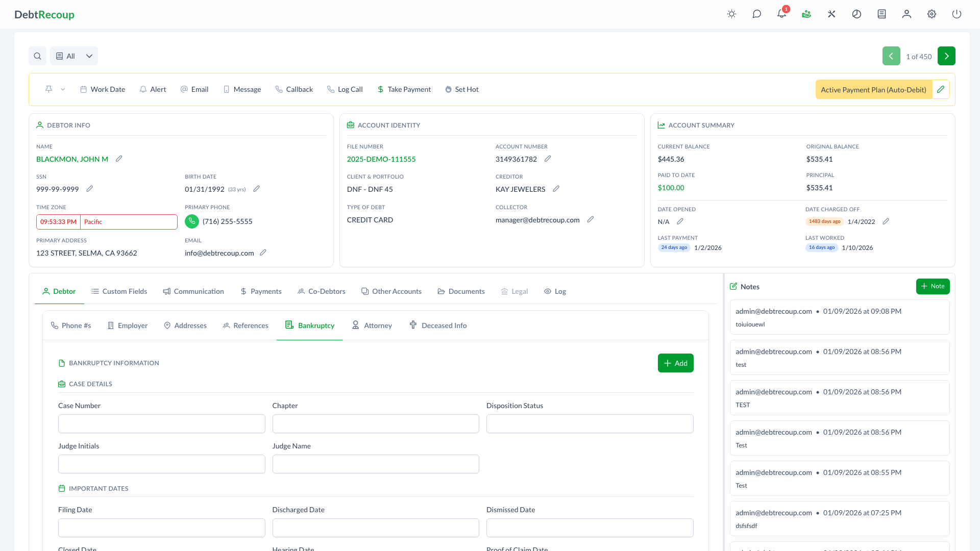Switch to the Payments tab

pyautogui.click(x=261, y=291)
